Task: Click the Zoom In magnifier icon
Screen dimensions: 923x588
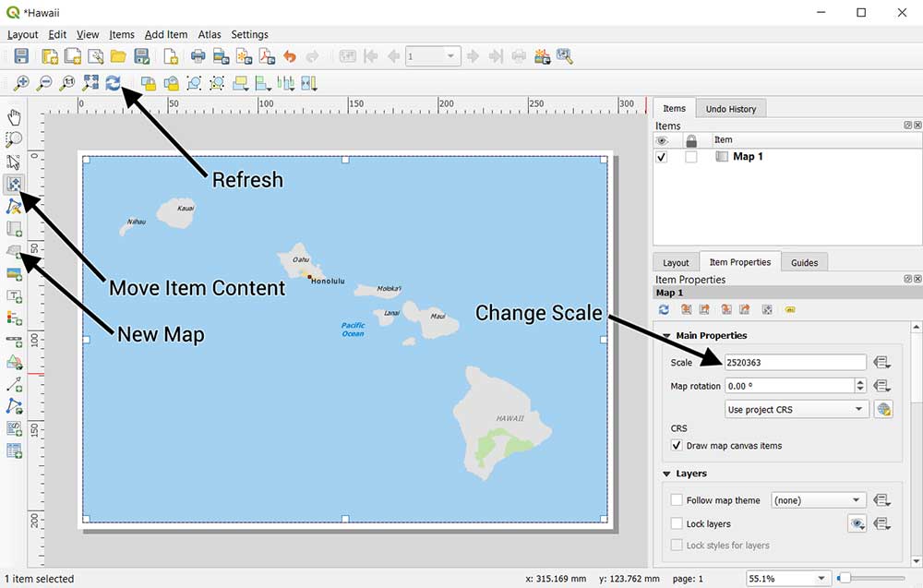Action: point(21,83)
